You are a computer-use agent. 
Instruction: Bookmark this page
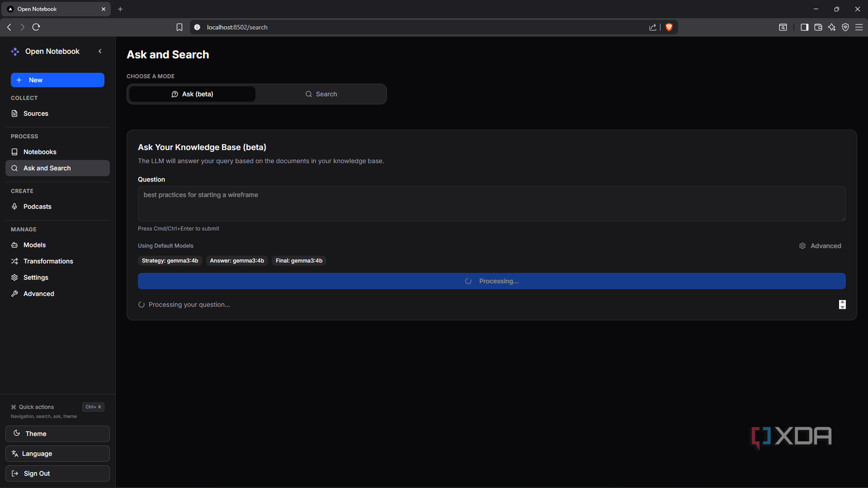(x=179, y=27)
